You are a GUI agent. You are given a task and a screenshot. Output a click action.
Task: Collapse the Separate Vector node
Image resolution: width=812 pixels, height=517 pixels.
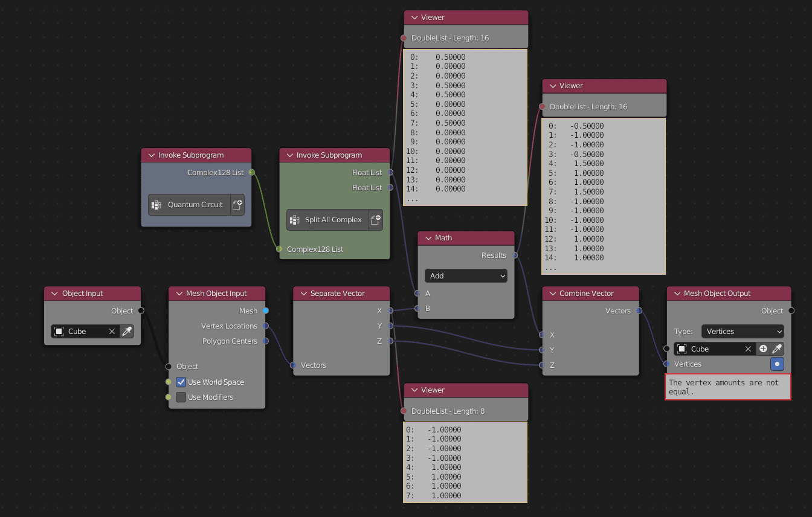click(x=303, y=294)
